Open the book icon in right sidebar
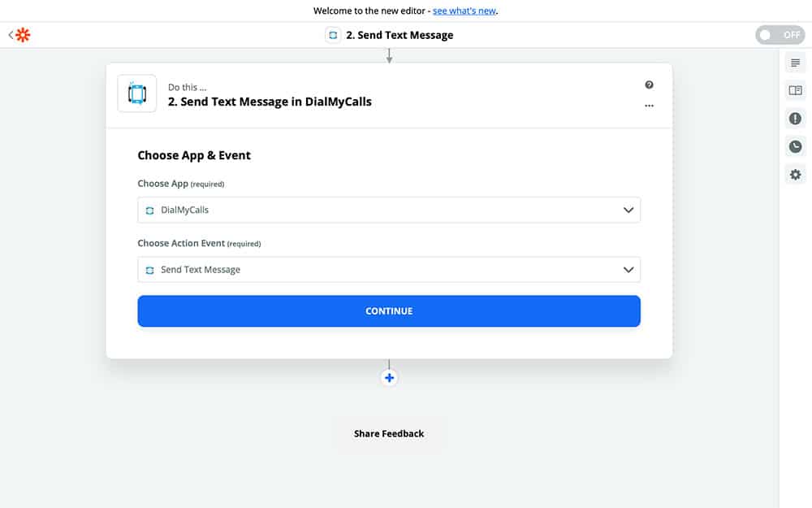Screen dimensions: 812x508 795,91
